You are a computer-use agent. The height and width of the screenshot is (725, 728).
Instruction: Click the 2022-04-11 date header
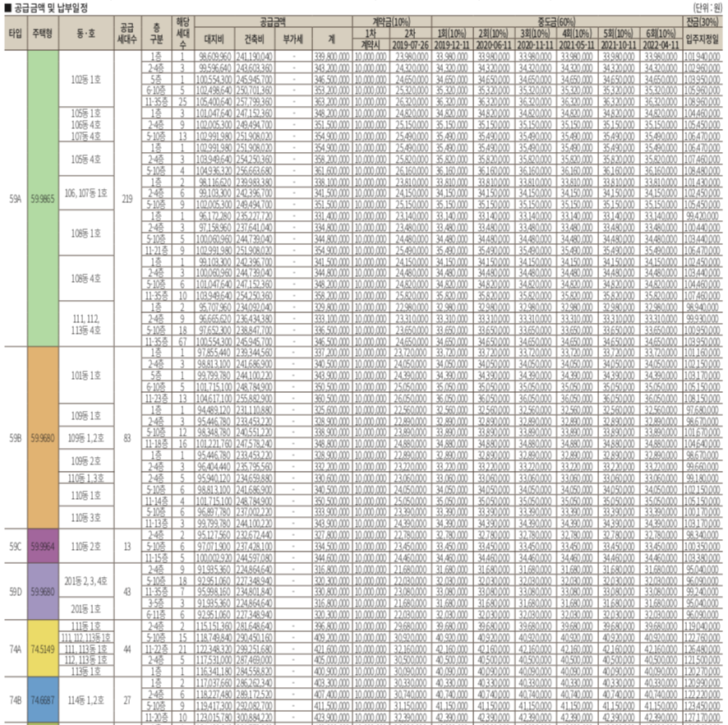(661, 45)
